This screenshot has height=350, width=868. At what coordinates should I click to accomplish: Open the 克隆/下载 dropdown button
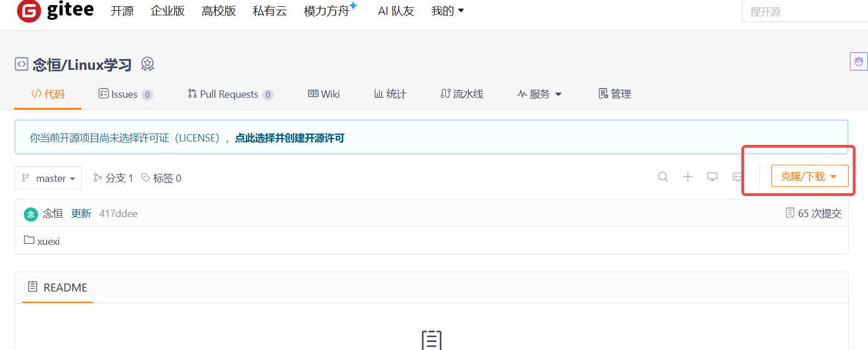click(x=809, y=177)
